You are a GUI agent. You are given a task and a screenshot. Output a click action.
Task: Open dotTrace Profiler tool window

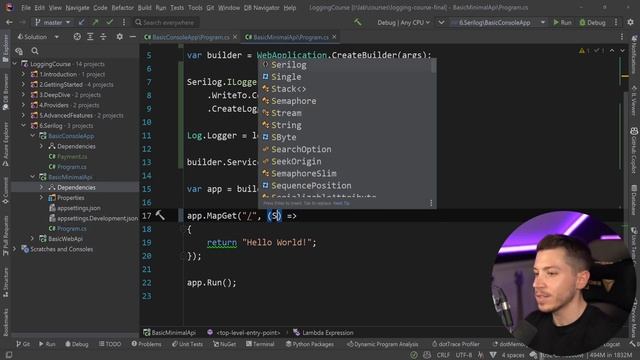455,344
